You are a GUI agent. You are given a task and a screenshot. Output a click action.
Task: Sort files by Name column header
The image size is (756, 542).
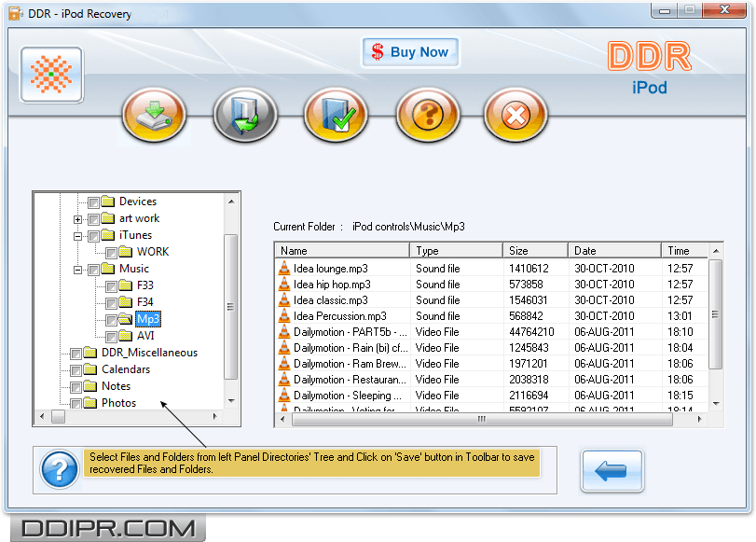pos(342,251)
